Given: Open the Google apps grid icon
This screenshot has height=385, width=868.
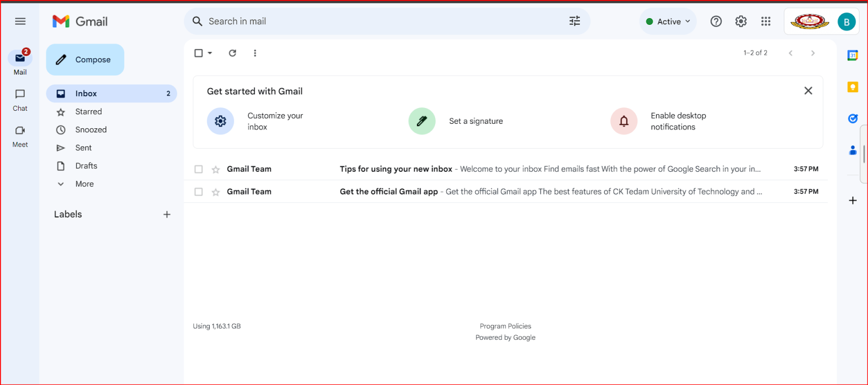Looking at the screenshot, I should [766, 21].
